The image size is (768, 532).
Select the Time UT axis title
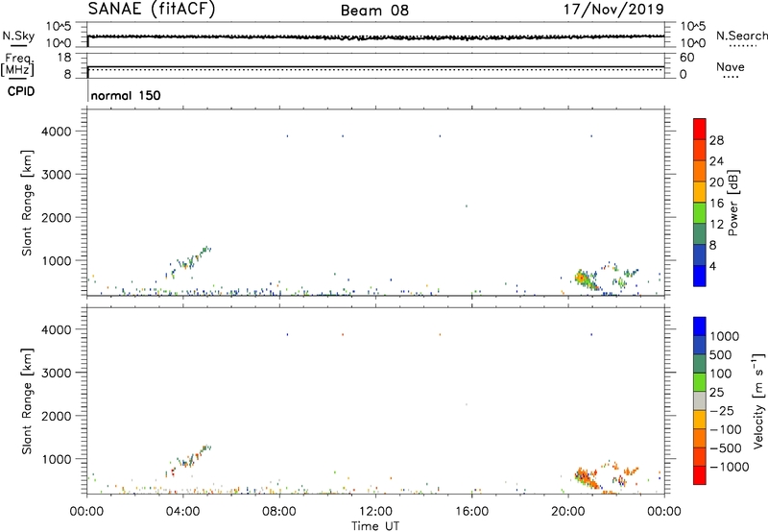pos(375,526)
